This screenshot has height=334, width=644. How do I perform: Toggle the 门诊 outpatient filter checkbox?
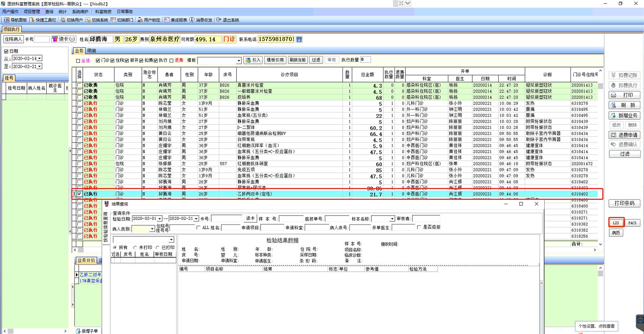click(98, 60)
